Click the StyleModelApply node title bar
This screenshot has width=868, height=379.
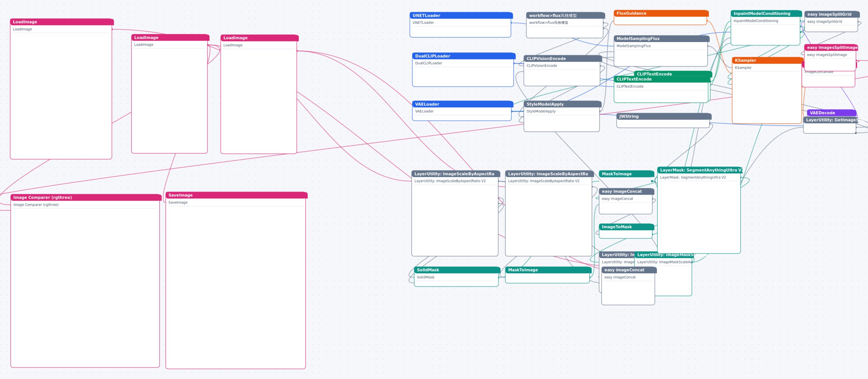coord(563,104)
